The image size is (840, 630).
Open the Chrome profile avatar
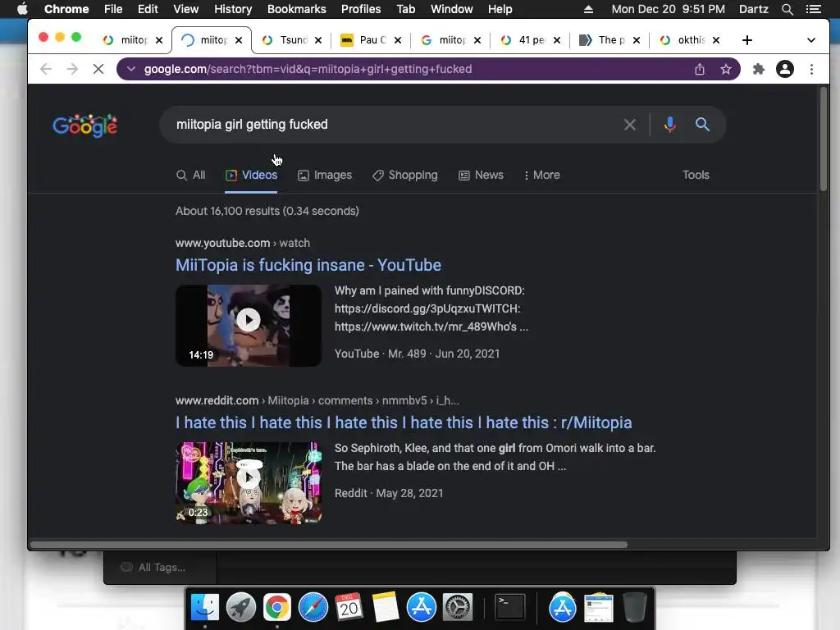(785, 69)
